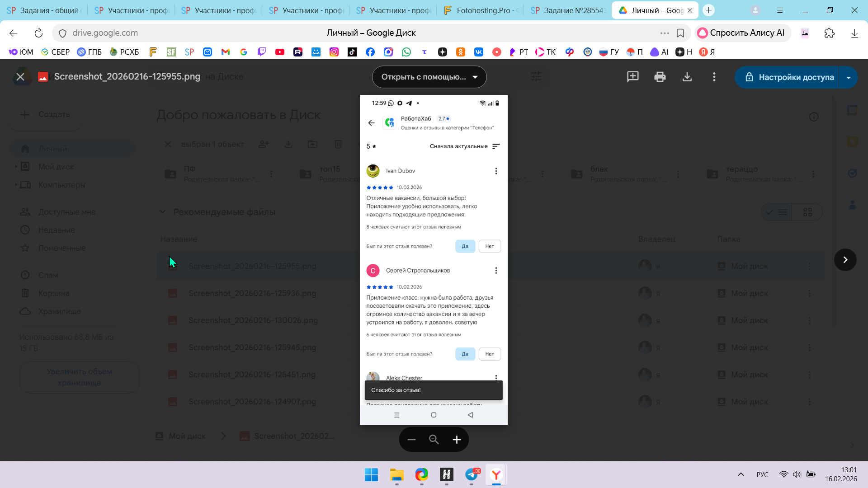Image resolution: width=868 pixels, height=488 pixels.
Task: Zoom in with the plus icon
Action: [x=457, y=440]
